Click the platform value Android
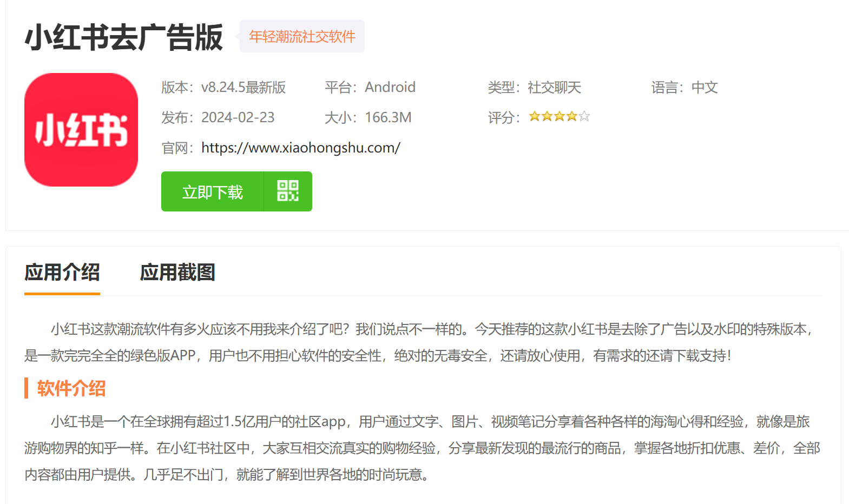This screenshot has width=849, height=504. coord(390,87)
